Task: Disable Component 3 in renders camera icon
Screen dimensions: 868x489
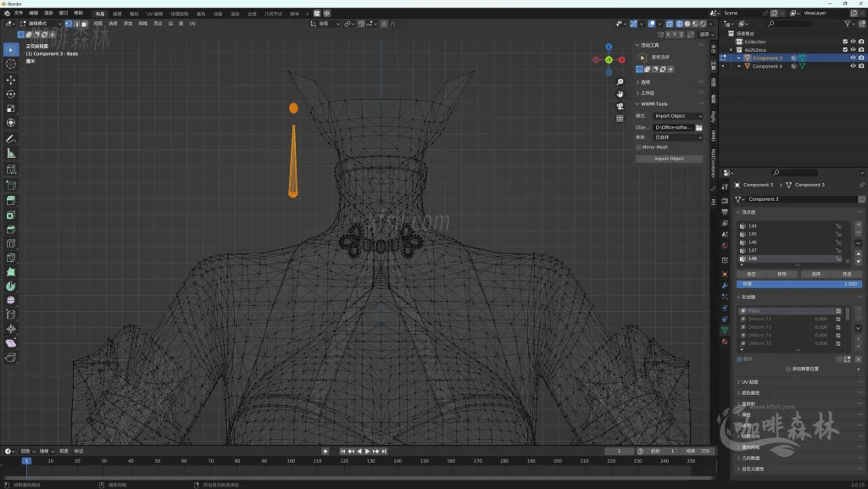Action: (x=861, y=58)
